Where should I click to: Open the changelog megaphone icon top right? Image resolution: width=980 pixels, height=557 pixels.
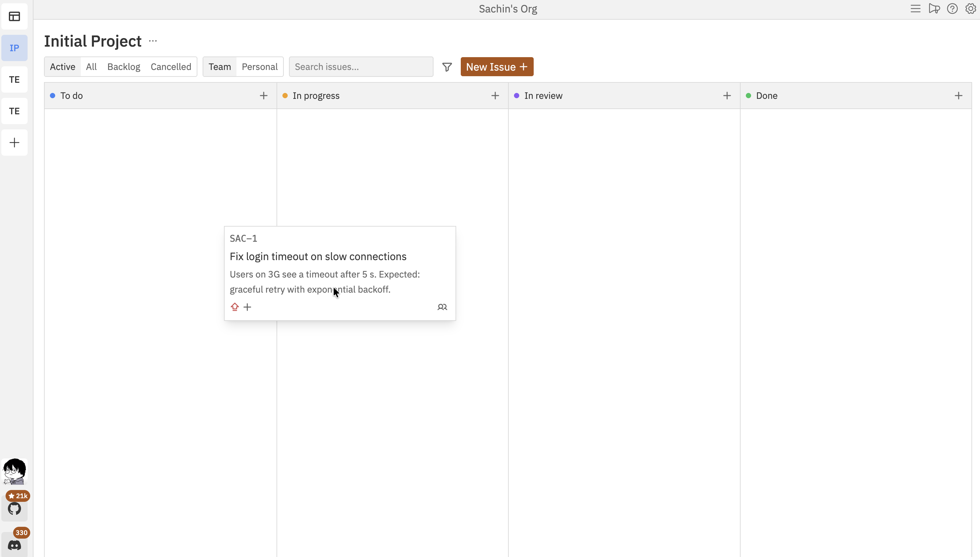pos(934,9)
